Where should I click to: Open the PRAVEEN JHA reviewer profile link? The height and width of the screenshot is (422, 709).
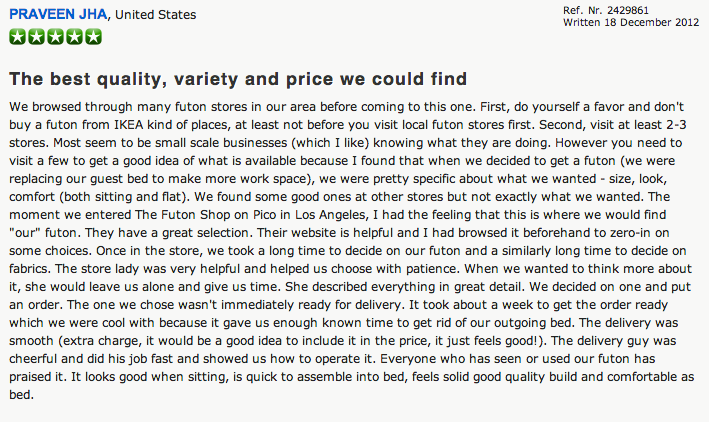pyautogui.click(x=58, y=14)
